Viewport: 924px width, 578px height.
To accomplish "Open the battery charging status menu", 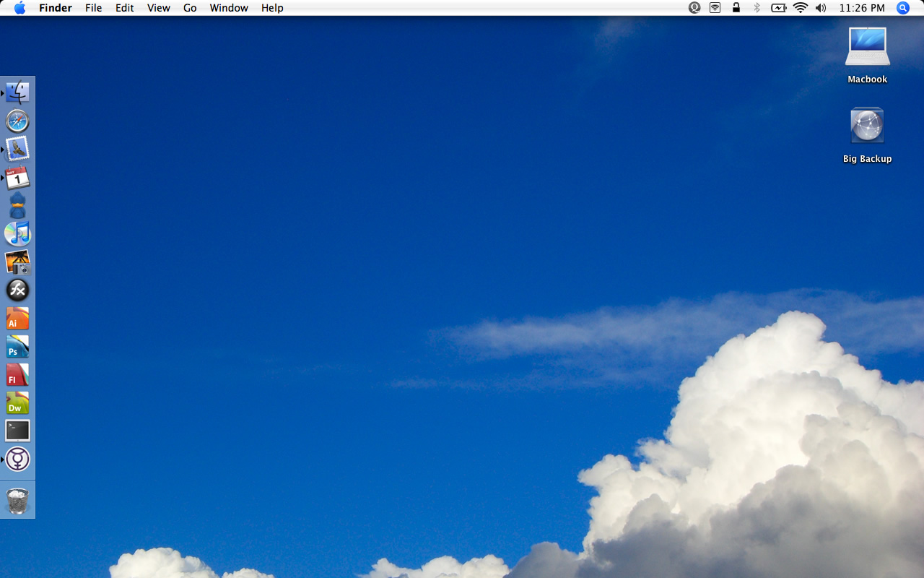I will pos(778,8).
